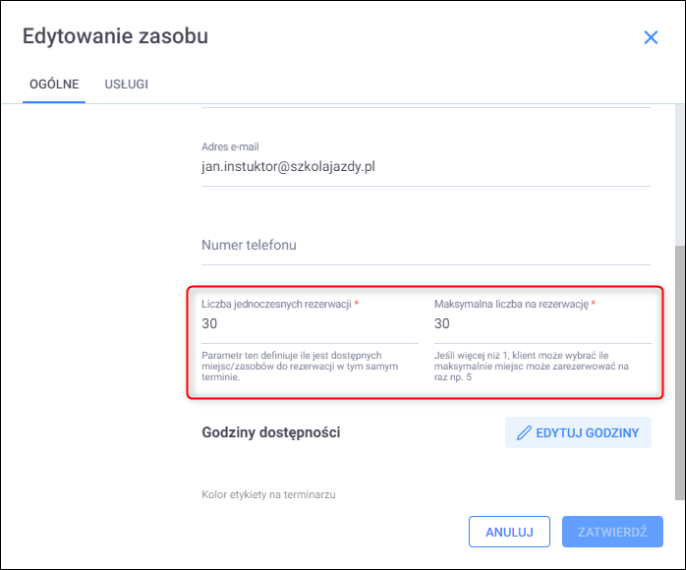Edit the Liczba jednoczesnych rezerwacji value

[310, 324]
